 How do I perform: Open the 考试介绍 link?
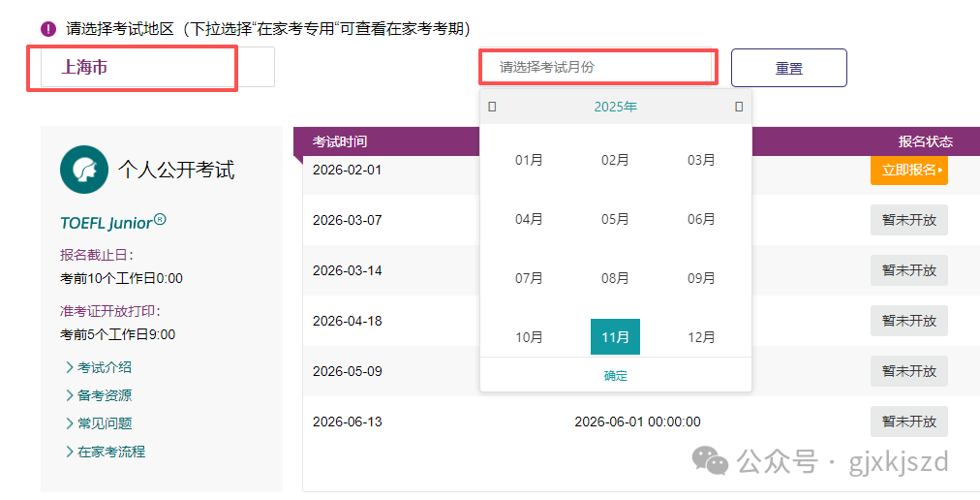coord(104,367)
